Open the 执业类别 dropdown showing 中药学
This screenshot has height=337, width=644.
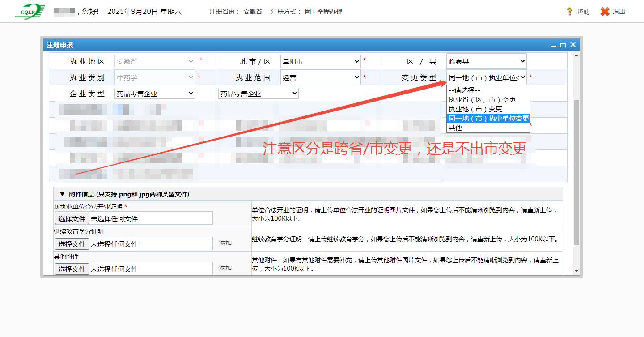[155, 77]
